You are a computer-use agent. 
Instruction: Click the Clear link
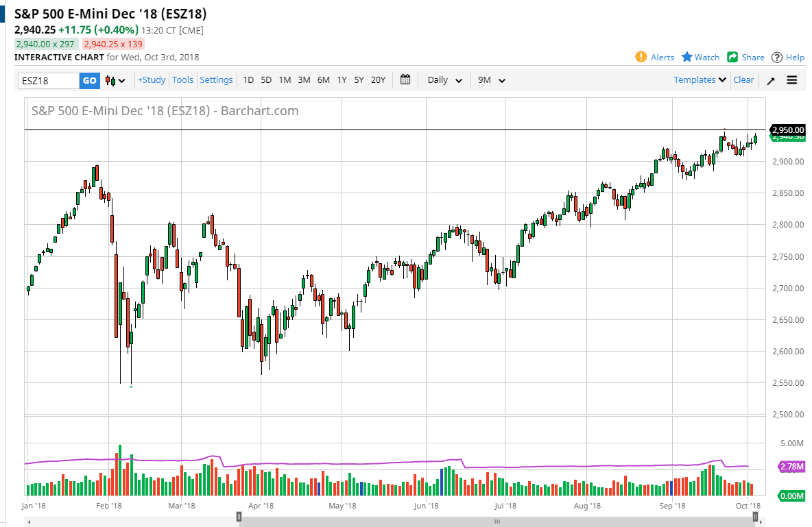743,79
